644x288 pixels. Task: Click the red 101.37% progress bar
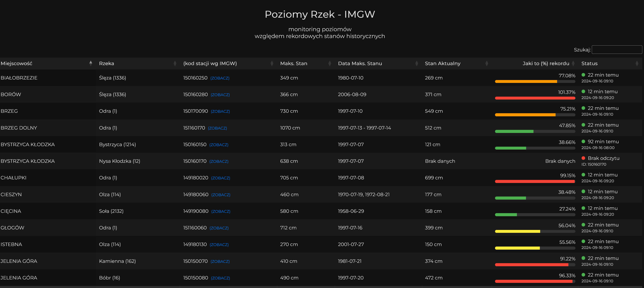tap(535, 98)
